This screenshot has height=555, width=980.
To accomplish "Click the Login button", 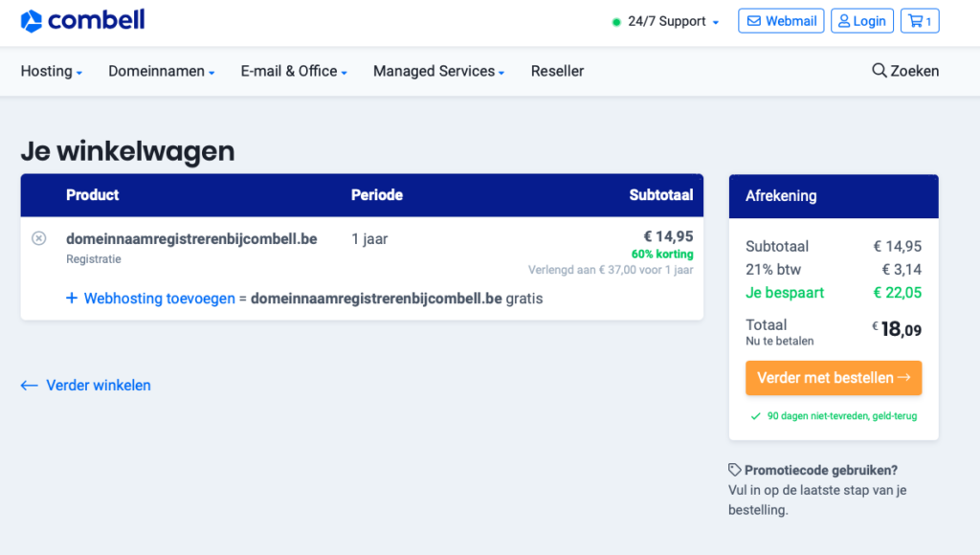I will pos(862,21).
